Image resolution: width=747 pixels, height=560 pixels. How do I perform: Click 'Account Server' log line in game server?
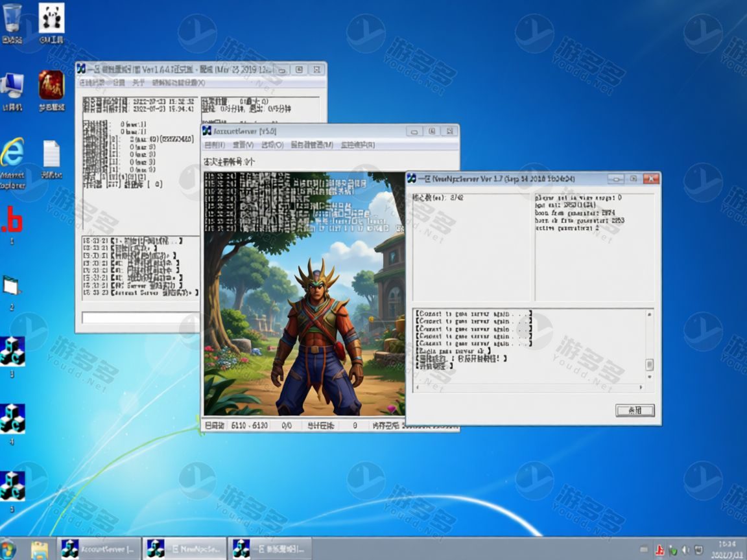141,292
